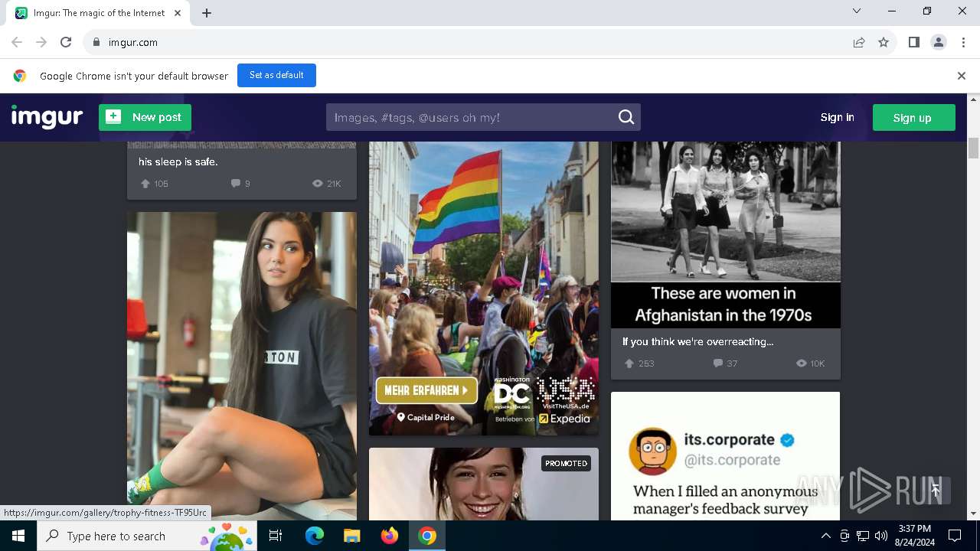Click the site info lock icon
The image size is (980, 551).
(96, 42)
